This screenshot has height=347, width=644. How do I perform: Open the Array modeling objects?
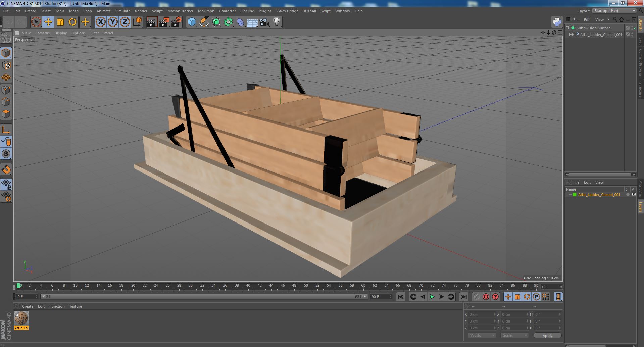tap(228, 22)
